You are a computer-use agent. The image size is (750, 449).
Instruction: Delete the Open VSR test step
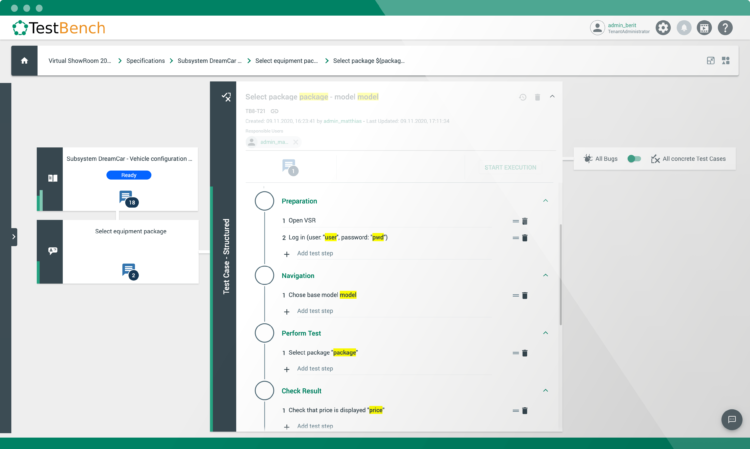pos(525,221)
